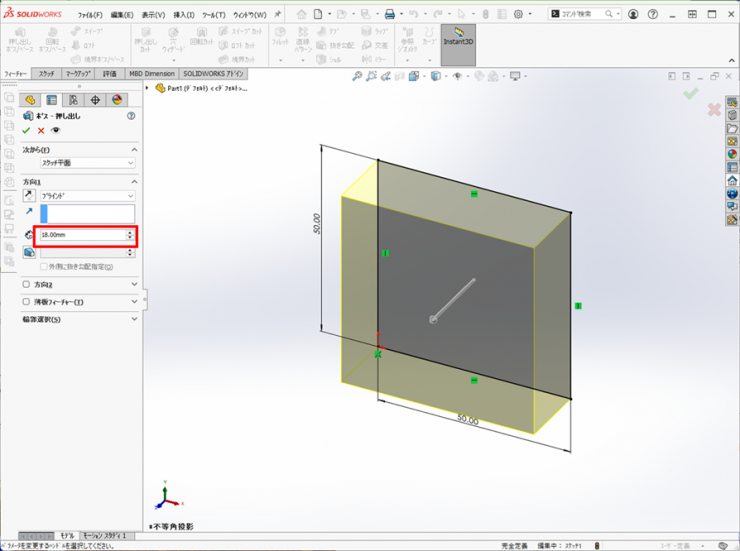Expand the 輪郭選択 section
The image size is (740, 551).
coord(134,319)
